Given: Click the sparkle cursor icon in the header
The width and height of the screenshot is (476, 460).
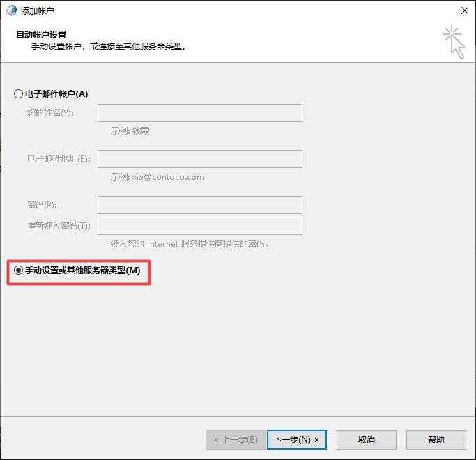Looking at the screenshot, I should 454,42.
